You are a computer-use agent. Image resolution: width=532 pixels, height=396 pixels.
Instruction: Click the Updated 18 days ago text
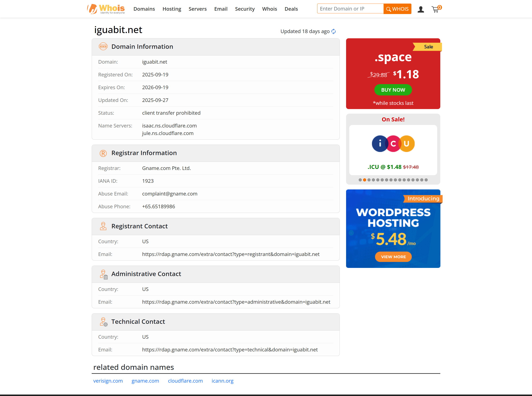[x=305, y=31]
